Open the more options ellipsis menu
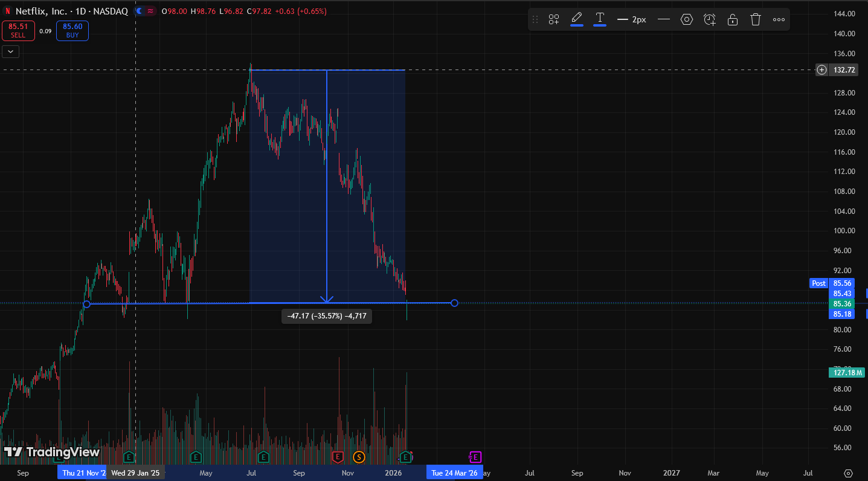Image resolution: width=868 pixels, height=481 pixels. [779, 19]
